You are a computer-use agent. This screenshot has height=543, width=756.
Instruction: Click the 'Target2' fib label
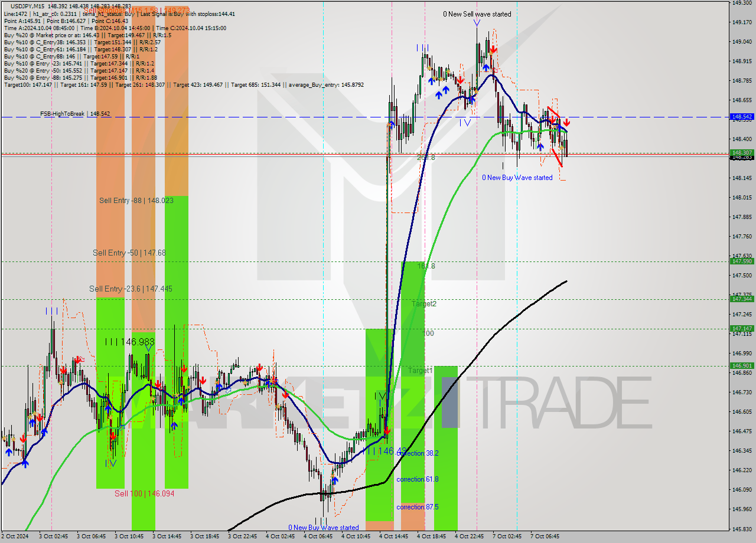pos(424,304)
